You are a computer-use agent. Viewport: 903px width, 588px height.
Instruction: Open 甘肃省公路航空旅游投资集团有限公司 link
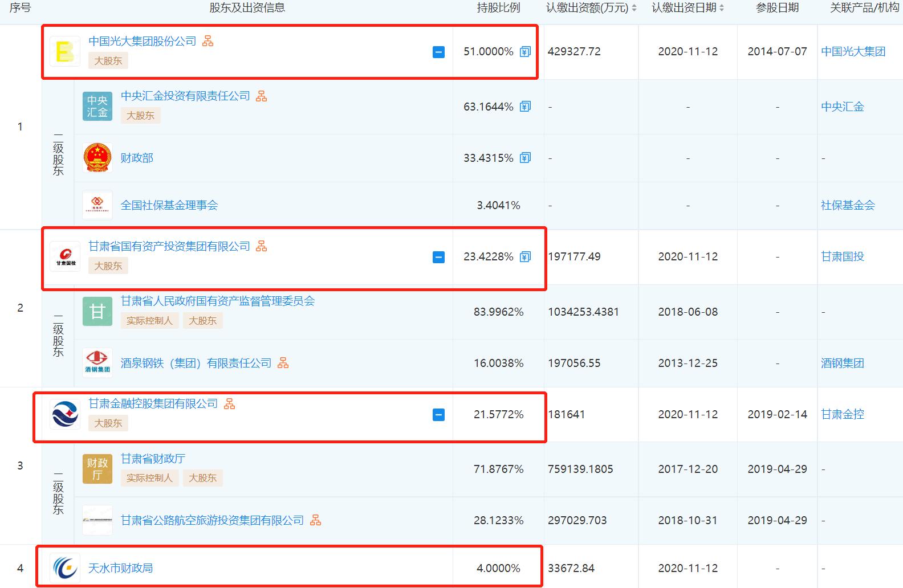coord(213,520)
